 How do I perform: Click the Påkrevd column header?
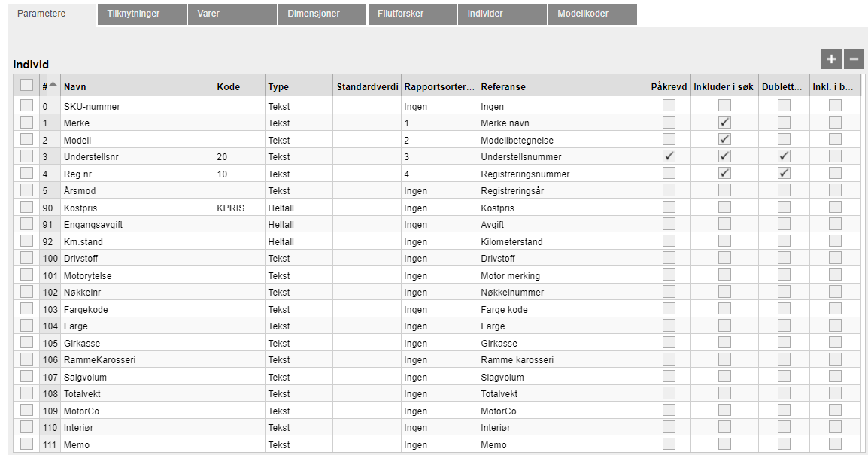[x=669, y=86]
